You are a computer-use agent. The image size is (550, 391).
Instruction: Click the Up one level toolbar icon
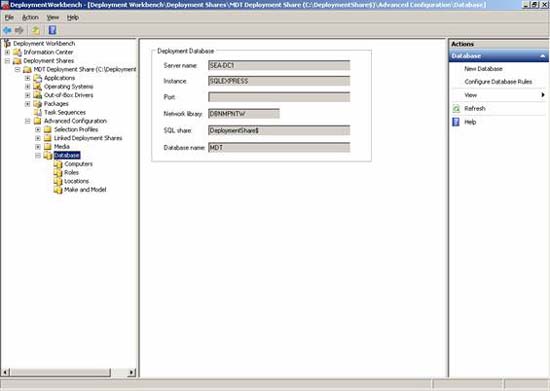point(36,31)
